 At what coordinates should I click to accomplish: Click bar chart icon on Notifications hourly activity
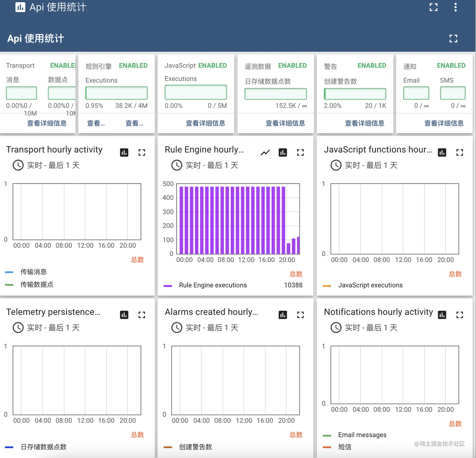[x=442, y=315]
